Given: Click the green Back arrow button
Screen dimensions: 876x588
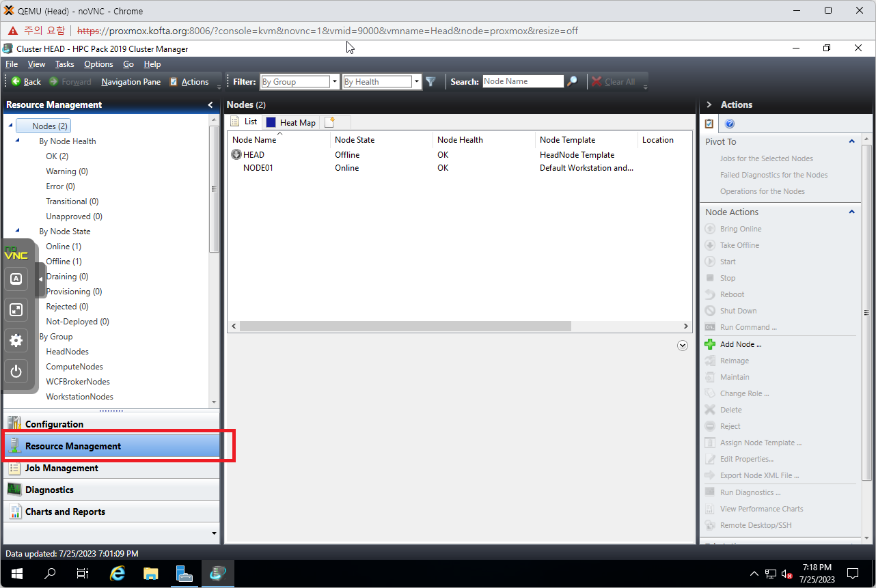Looking at the screenshot, I should point(16,81).
